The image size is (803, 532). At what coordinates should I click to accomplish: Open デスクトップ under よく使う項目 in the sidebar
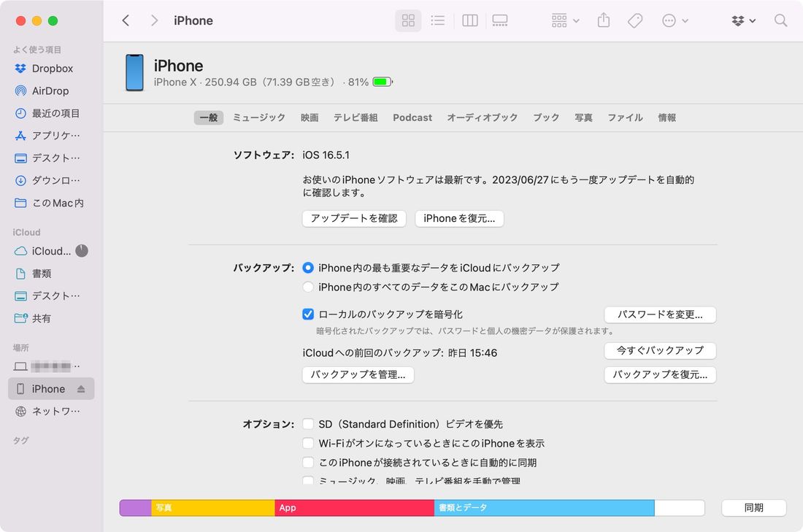[x=51, y=158]
